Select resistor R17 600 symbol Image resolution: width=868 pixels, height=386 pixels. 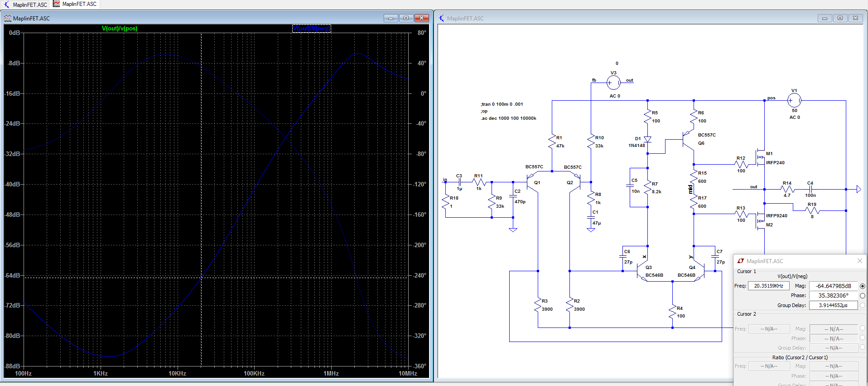pyautogui.click(x=694, y=202)
